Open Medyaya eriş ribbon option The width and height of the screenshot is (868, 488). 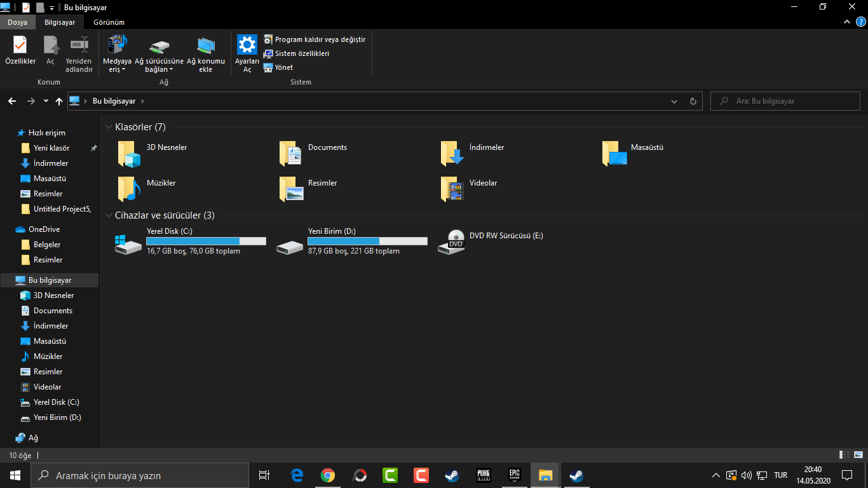pyautogui.click(x=118, y=54)
